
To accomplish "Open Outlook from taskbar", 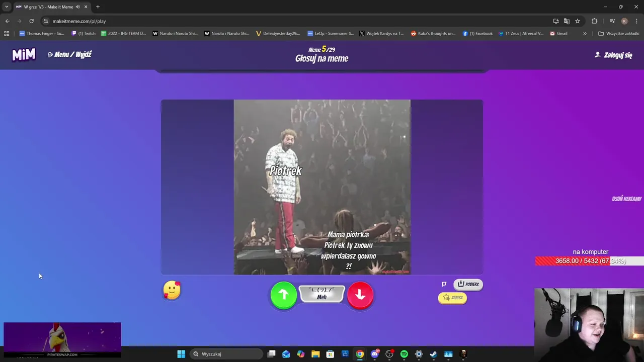I will coord(286,354).
